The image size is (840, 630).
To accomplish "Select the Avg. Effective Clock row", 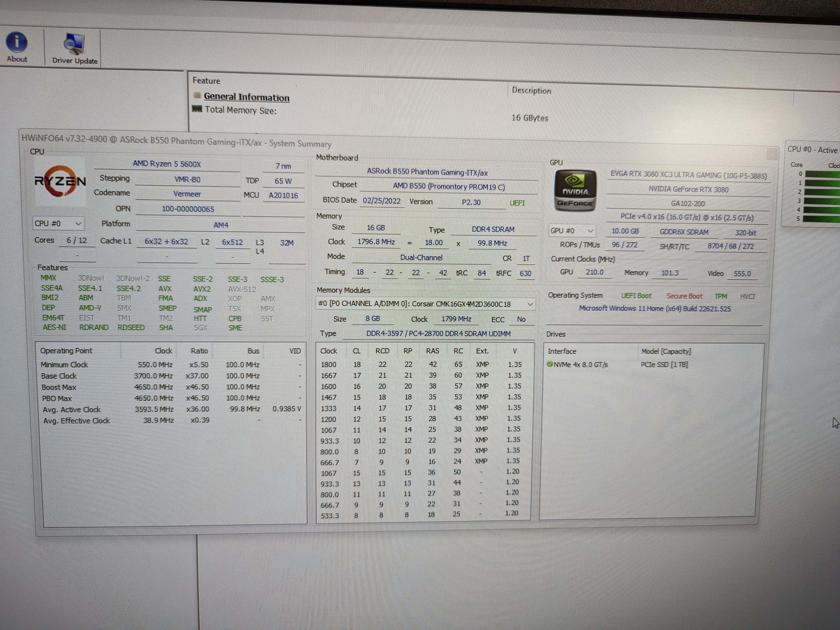I will (x=172, y=421).
